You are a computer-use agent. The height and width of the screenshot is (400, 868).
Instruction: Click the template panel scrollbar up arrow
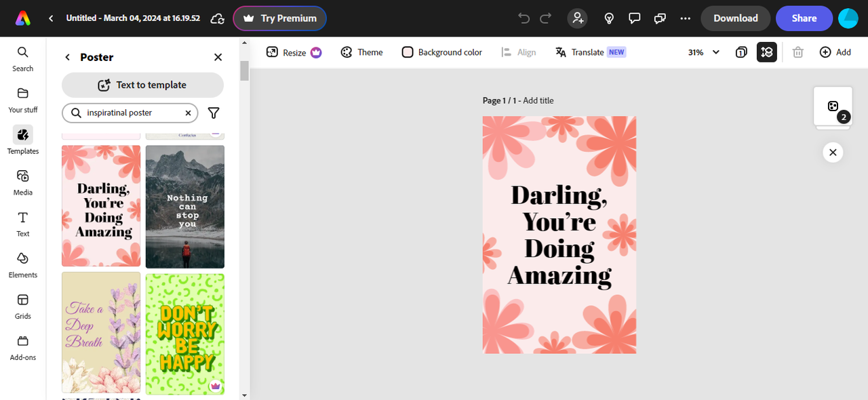point(244,43)
